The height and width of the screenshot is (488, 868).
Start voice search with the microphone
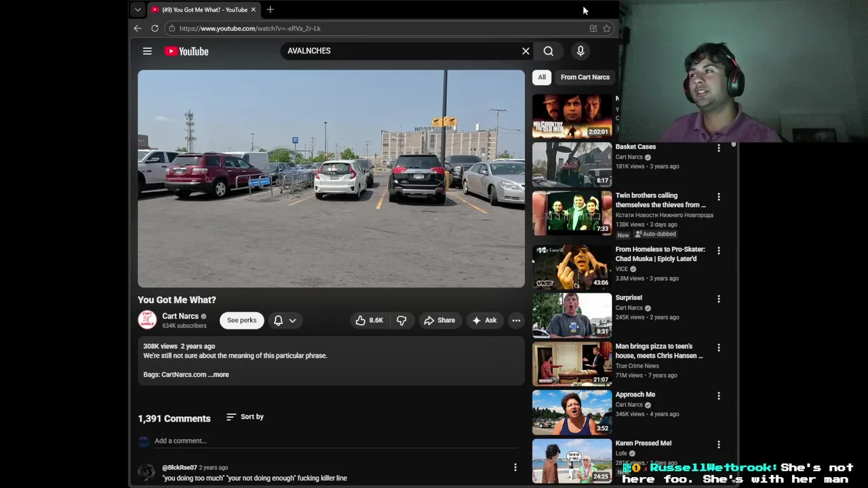(x=580, y=51)
